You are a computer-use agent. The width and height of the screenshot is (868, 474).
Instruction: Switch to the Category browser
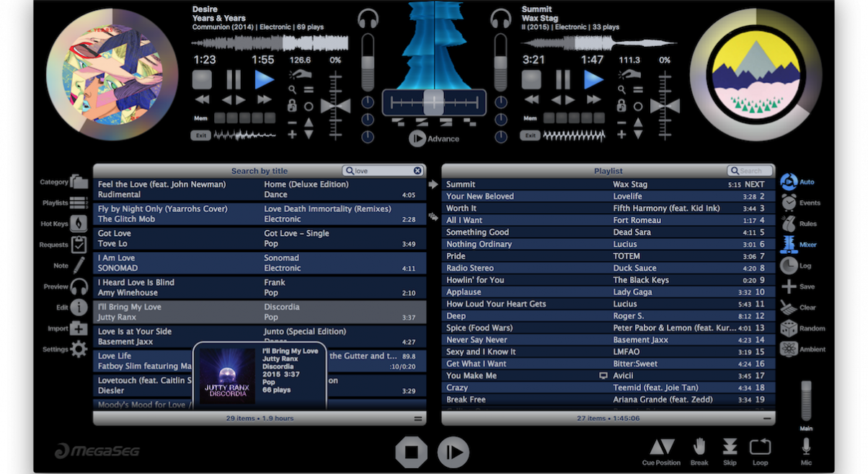78,182
